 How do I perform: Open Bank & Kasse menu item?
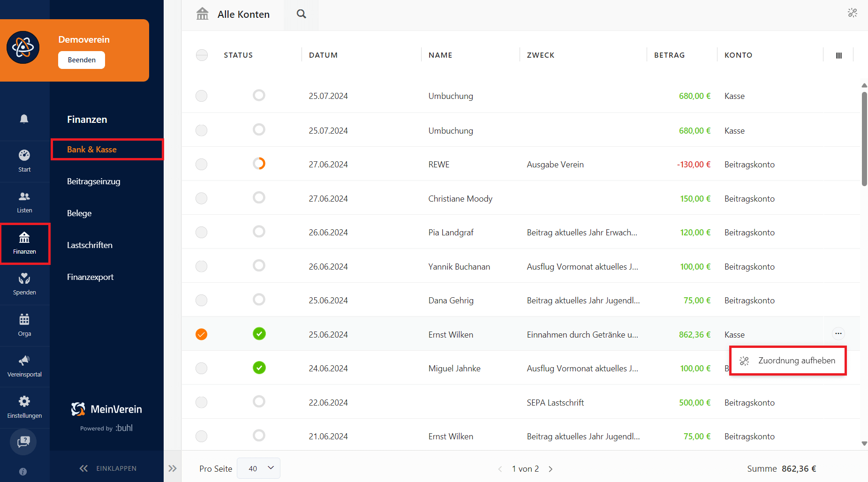92,150
